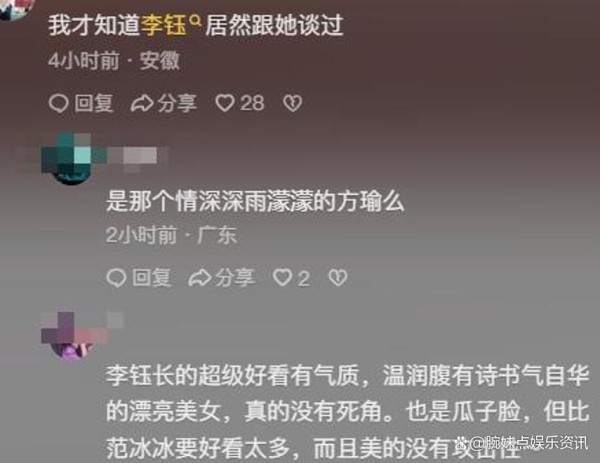
Task: Tap 分享 text under the 安徽 comment
Action: (178, 103)
